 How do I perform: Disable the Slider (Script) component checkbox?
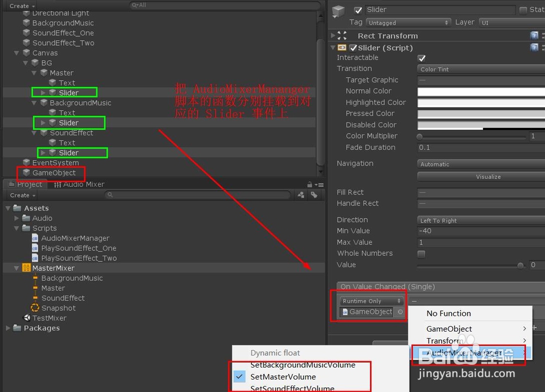pos(353,47)
